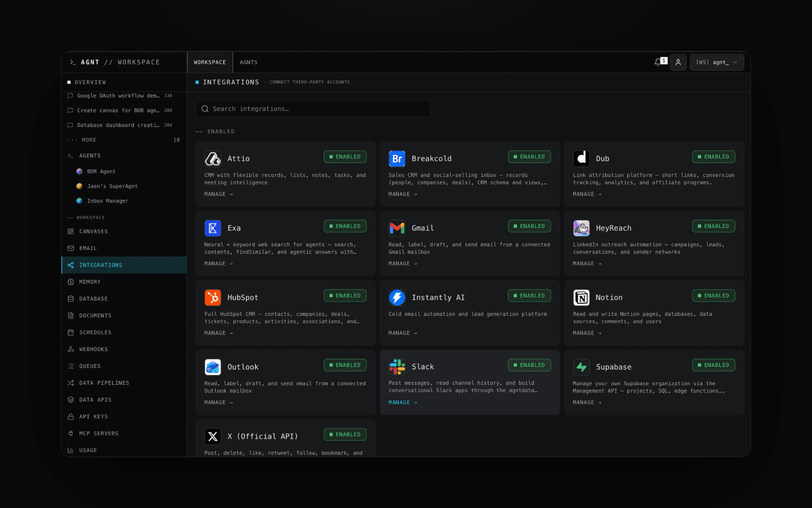Image resolution: width=812 pixels, height=508 pixels.
Task: Click ENABLED badge on HeyReach card
Action: coord(713,226)
